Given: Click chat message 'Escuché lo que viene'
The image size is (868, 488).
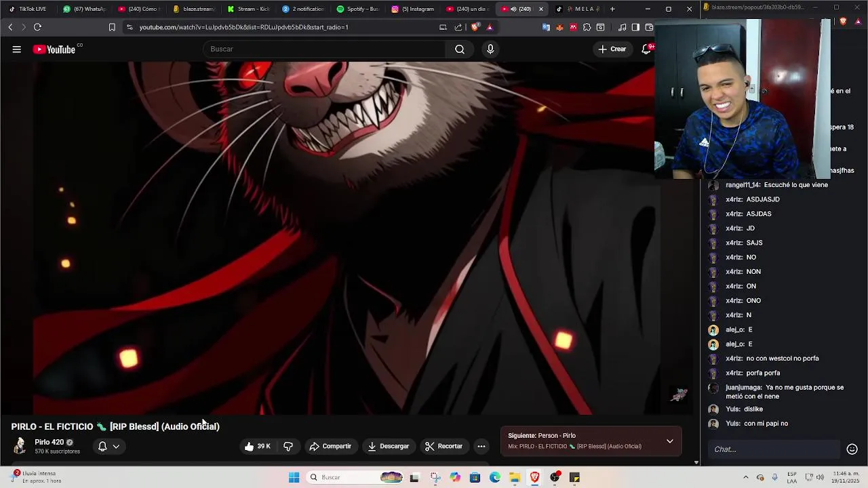Looking at the screenshot, I should click(795, 184).
